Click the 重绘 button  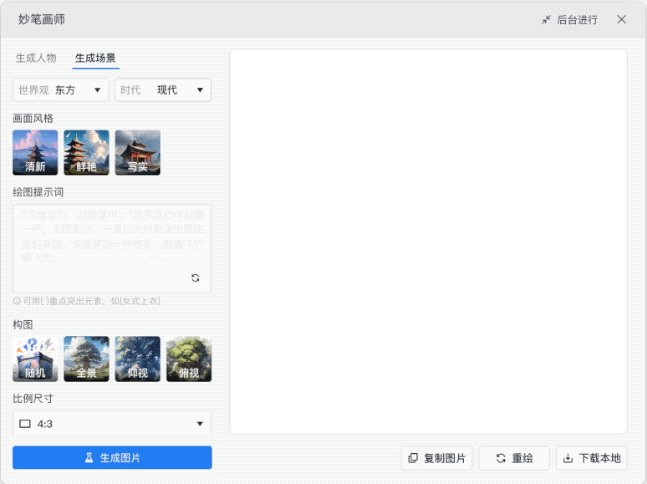(x=514, y=458)
